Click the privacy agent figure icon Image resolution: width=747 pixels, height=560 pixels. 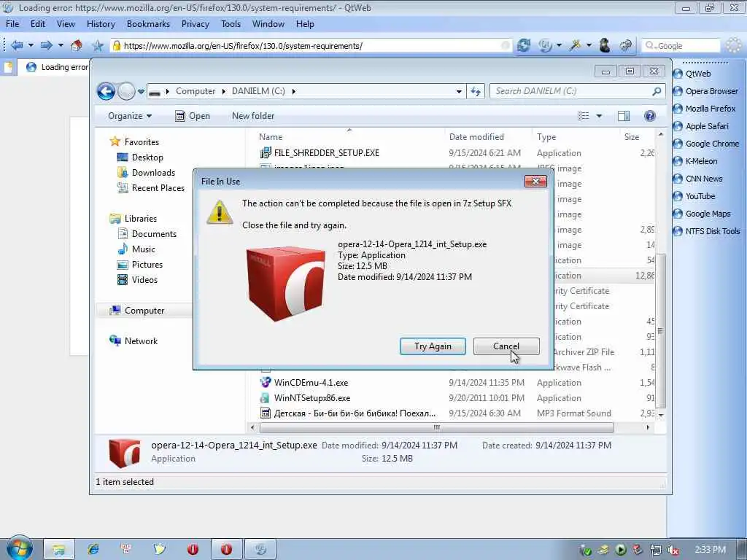(605, 45)
